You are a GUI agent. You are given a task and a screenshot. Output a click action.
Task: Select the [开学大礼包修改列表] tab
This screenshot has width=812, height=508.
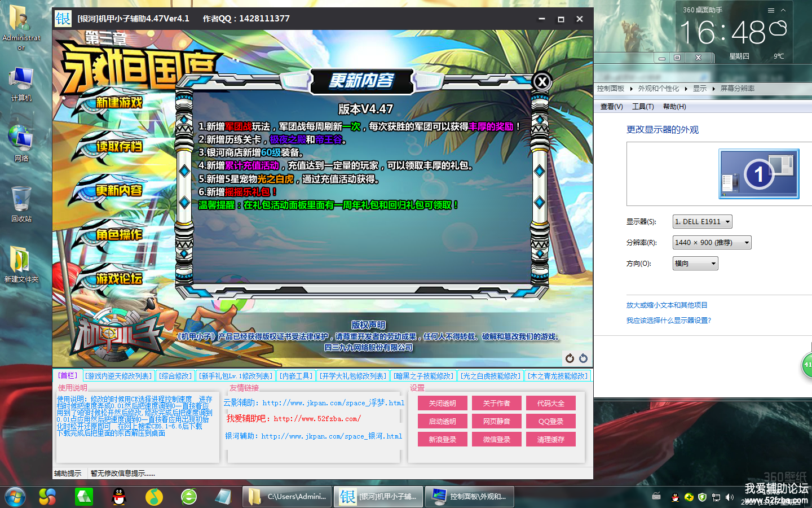(353, 375)
